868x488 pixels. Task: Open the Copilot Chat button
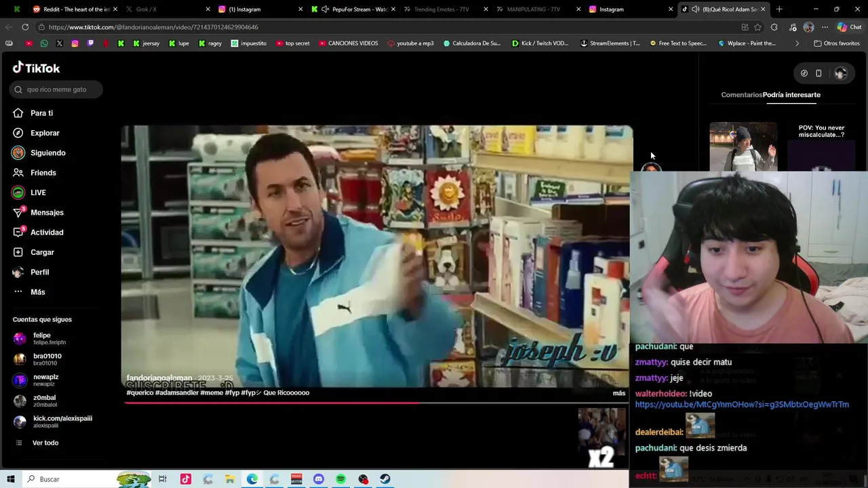click(848, 27)
